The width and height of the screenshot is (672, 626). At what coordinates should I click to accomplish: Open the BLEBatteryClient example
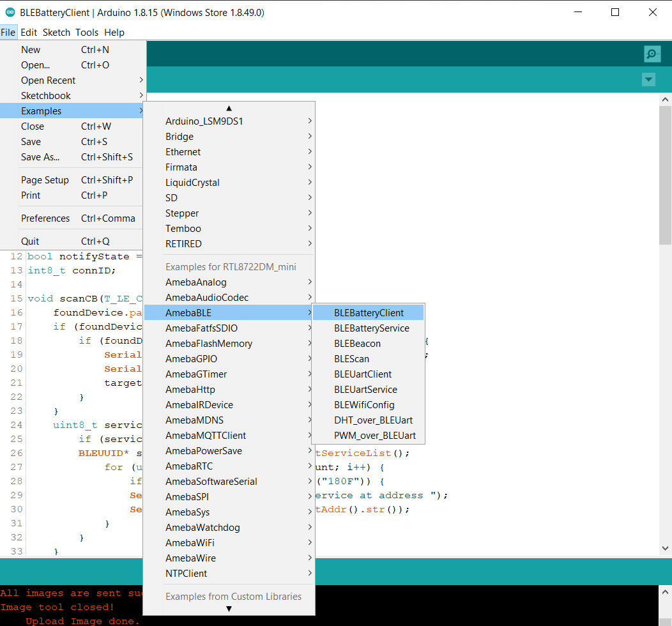(368, 313)
